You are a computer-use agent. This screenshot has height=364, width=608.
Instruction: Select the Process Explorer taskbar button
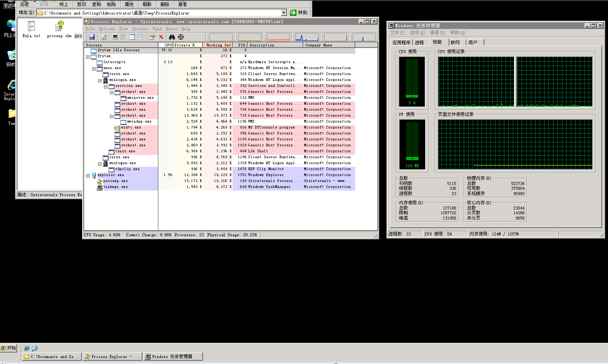(x=113, y=357)
